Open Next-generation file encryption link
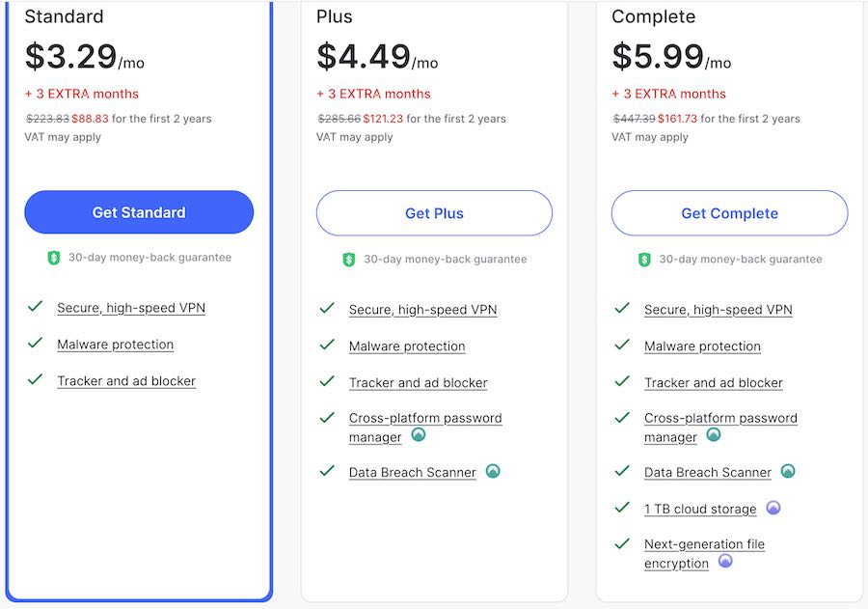The image size is (868, 609). (x=704, y=554)
